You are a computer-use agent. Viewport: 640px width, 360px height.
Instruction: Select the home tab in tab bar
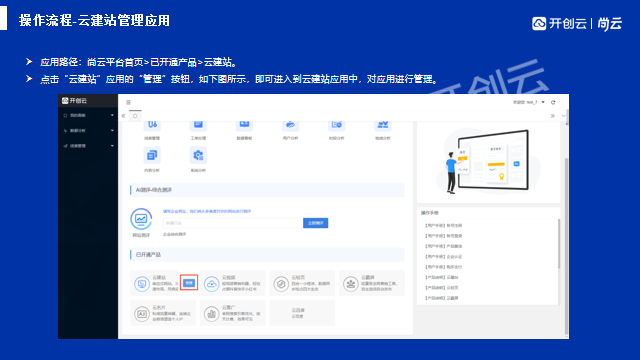click(135, 116)
